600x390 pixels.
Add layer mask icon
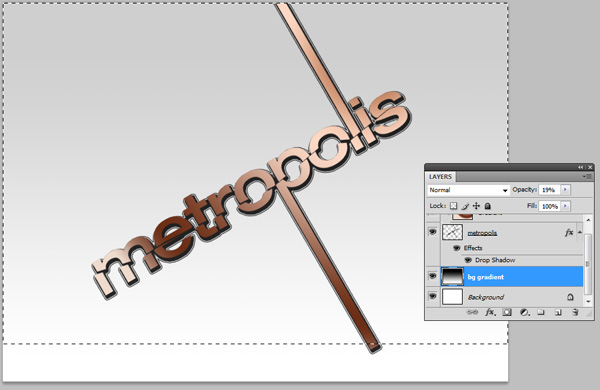click(507, 312)
